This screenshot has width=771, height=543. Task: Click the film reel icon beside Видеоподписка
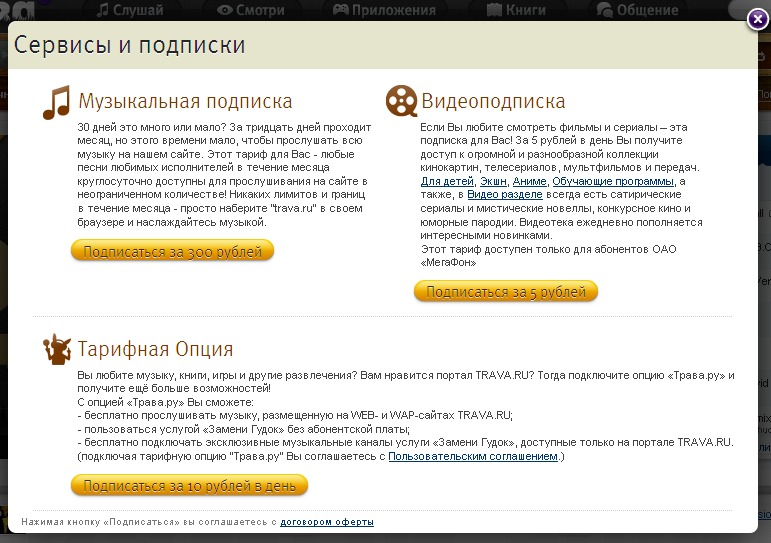[400, 102]
